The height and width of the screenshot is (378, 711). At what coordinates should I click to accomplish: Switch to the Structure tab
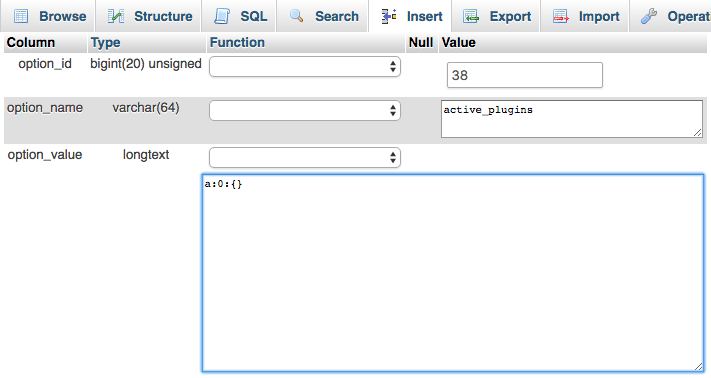click(149, 16)
